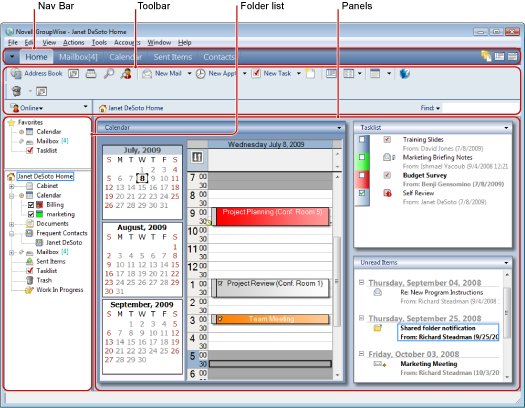
Task: Click the rightmost panel icon in Nav Bar
Action: tap(513, 56)
